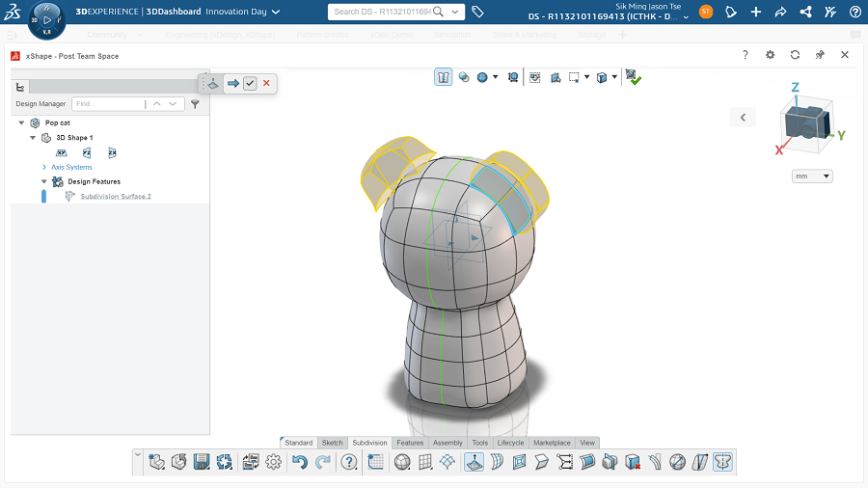Click the Undo arrow in bottom toolbar
Screen dimensions: 868x488
coord(300,463)
